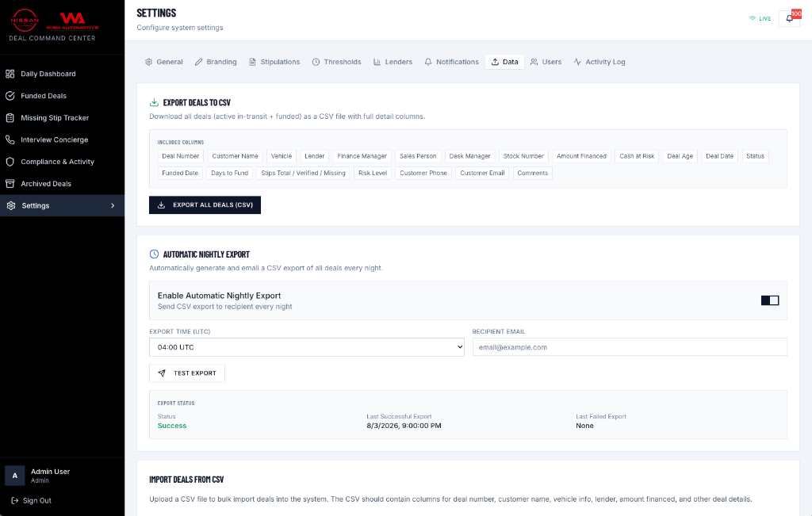The height and width of the screenshot is (516, 812).
Task: Click the Settings gear icon in sidebar
Action: [11, 205]
